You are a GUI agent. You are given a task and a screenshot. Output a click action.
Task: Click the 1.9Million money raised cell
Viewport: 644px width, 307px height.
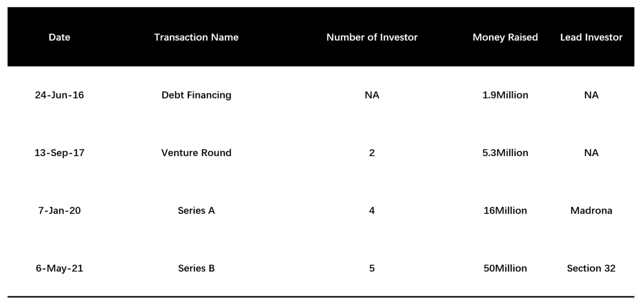505,95
